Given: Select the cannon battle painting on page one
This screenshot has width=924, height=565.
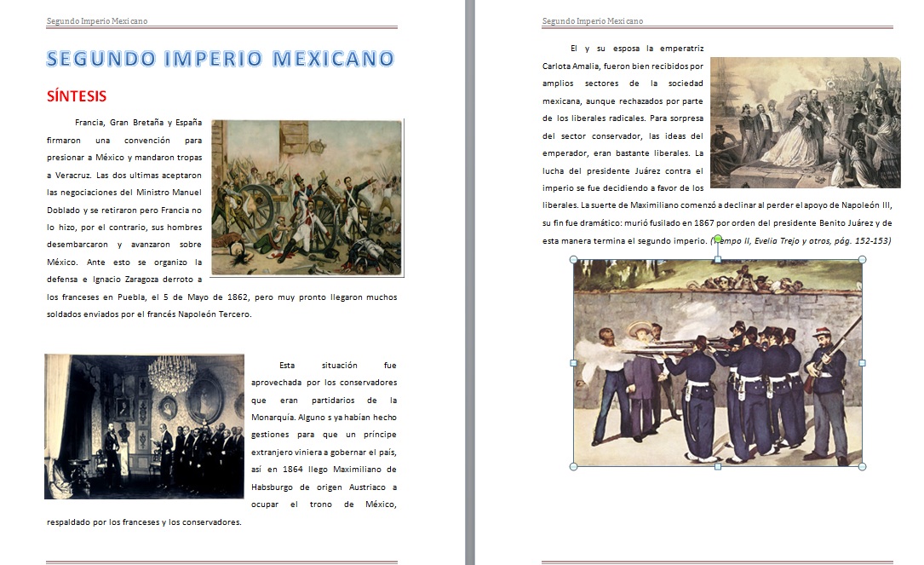Looking at the screenshot, I should point(307,198).
